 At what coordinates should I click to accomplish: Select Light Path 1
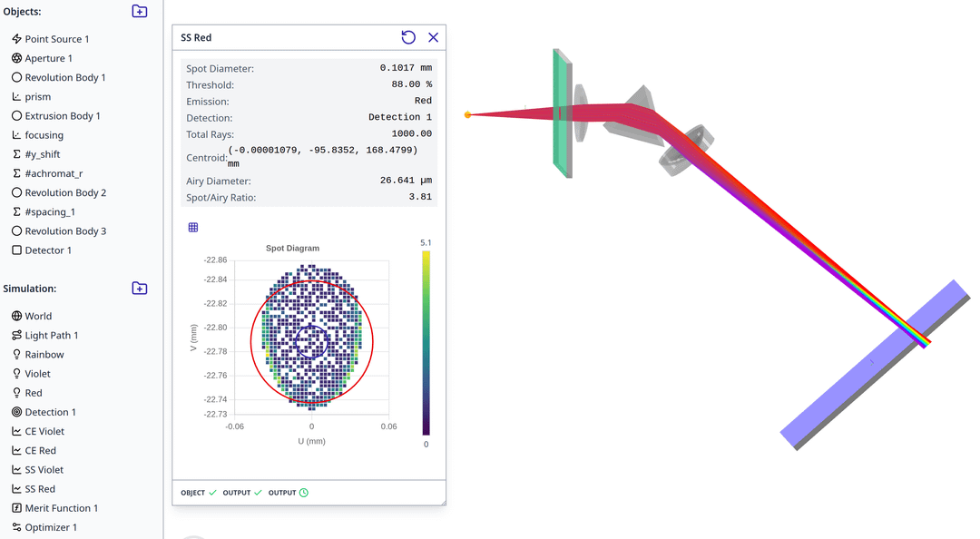pyautogui.click(x=51, y=335)
